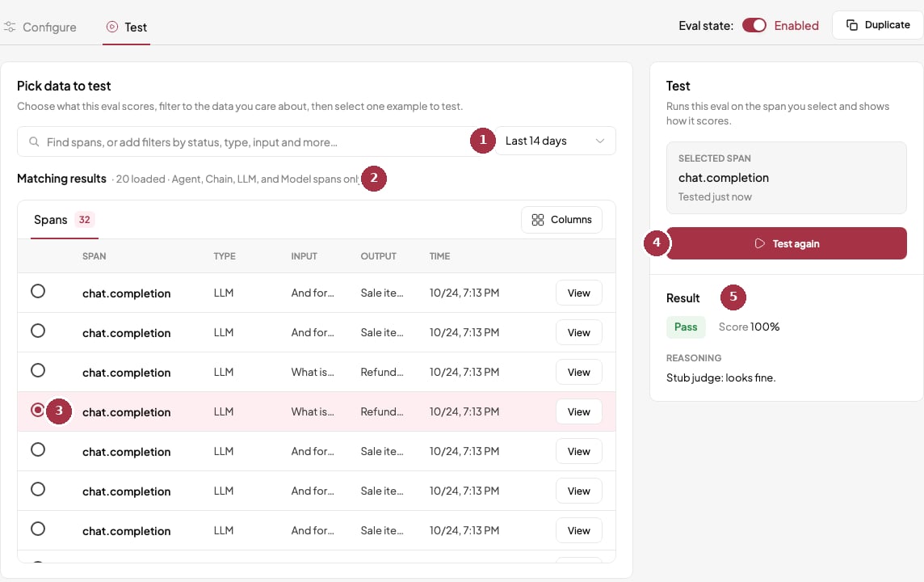
Task: Click annotation marker number 2
Action: (374, 178)
